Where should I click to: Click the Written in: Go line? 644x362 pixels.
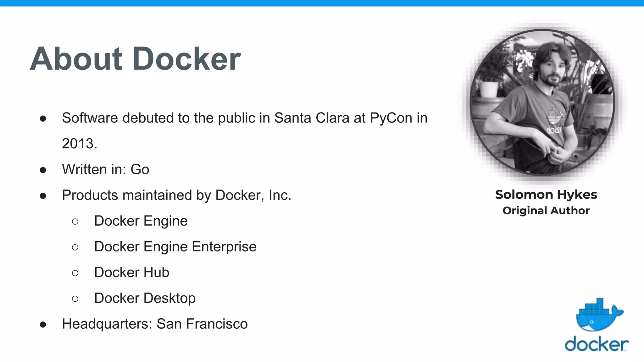pyautogui.click(x=106, y=169)
